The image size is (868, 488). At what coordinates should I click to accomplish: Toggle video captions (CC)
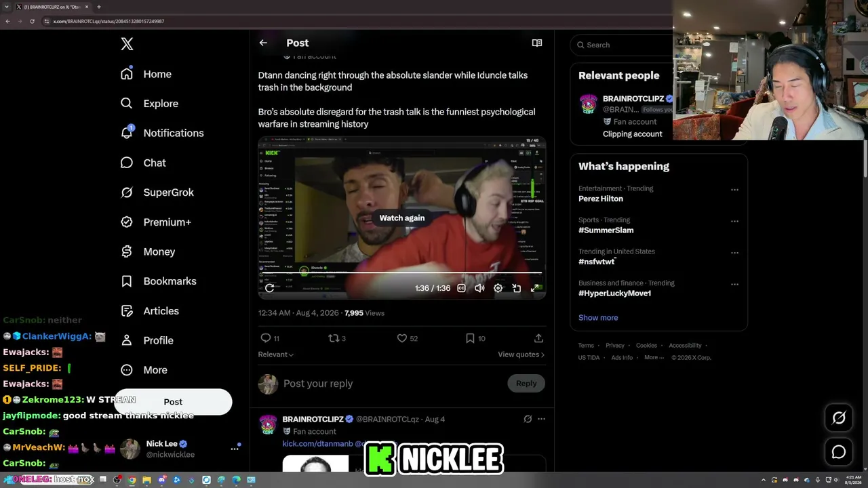tap(461, 288)
